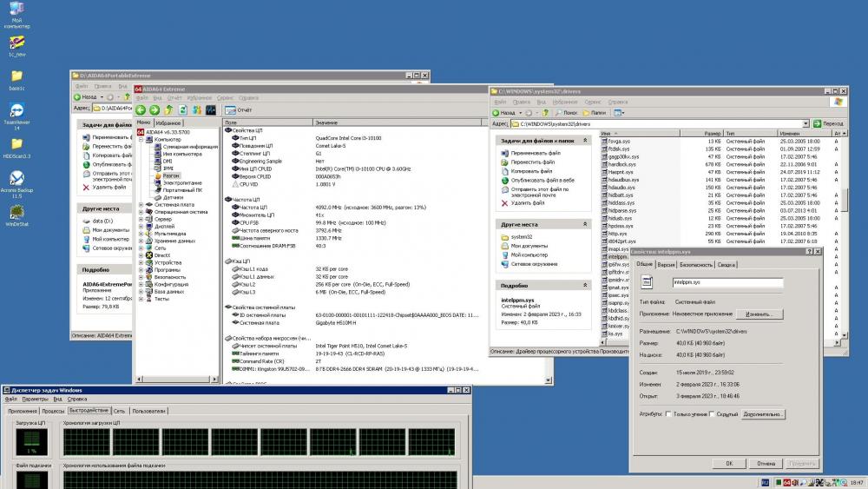Open the Acronis Backup 11.5 shortcut
The height and width of the screenshot is (489, 868).
16,180
